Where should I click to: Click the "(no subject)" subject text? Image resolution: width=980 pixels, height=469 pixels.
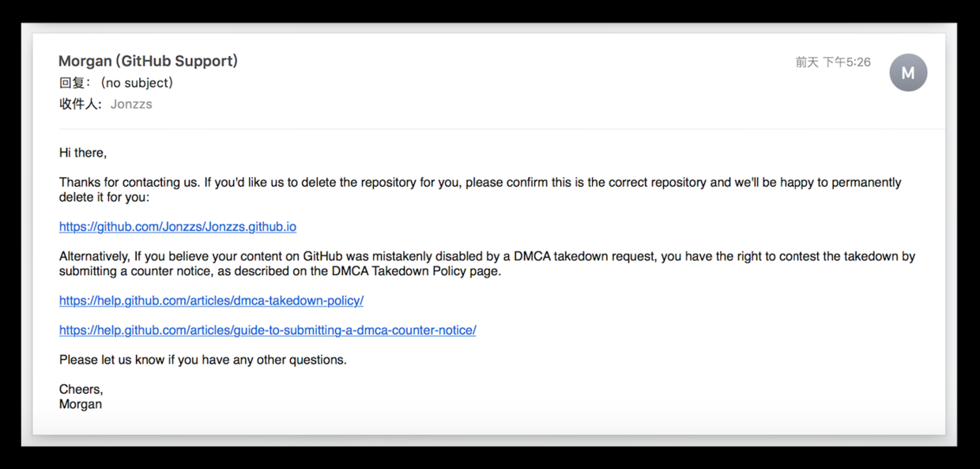pyautogui.click(x=137, y=83)
